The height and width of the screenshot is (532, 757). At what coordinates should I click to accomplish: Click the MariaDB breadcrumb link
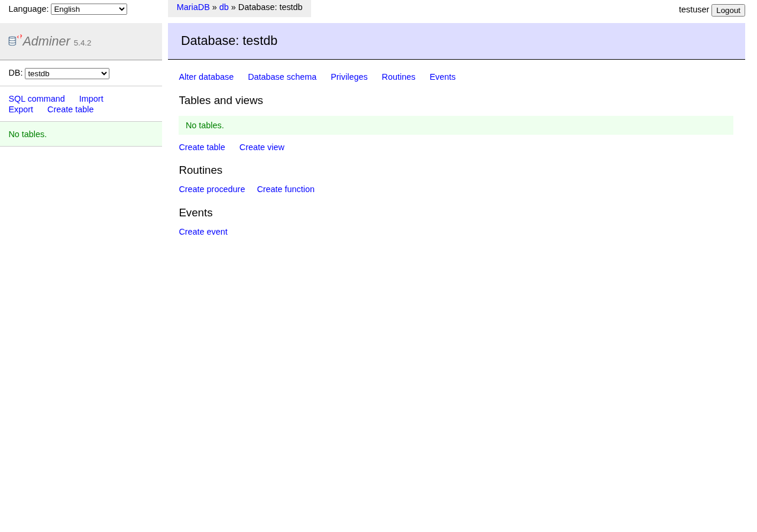(x=193, y=7)
